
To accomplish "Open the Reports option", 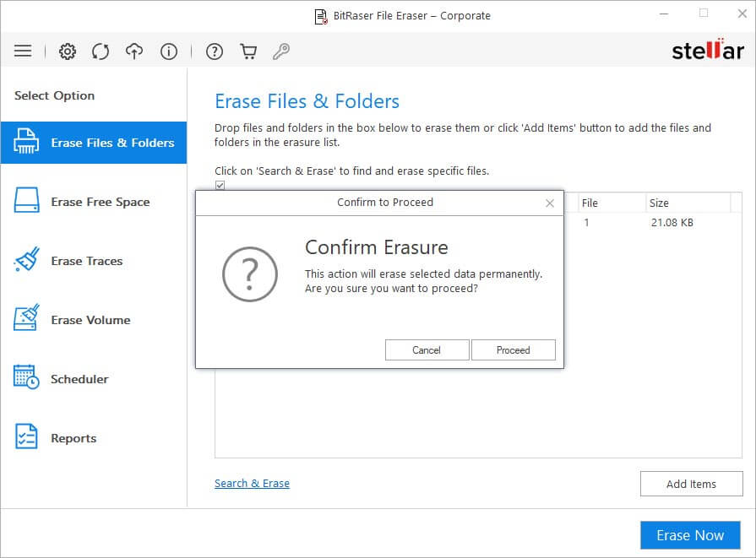I will [94, 438].
